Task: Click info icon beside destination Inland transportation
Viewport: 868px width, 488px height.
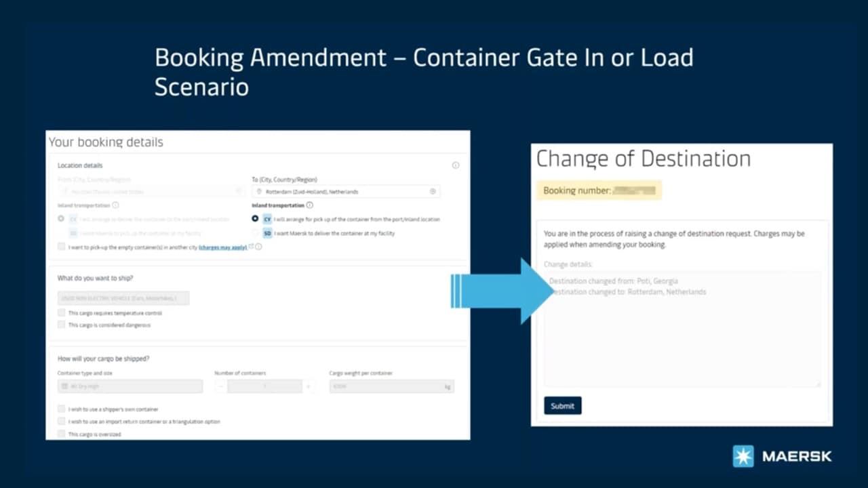Action: (x=310, y=205)
